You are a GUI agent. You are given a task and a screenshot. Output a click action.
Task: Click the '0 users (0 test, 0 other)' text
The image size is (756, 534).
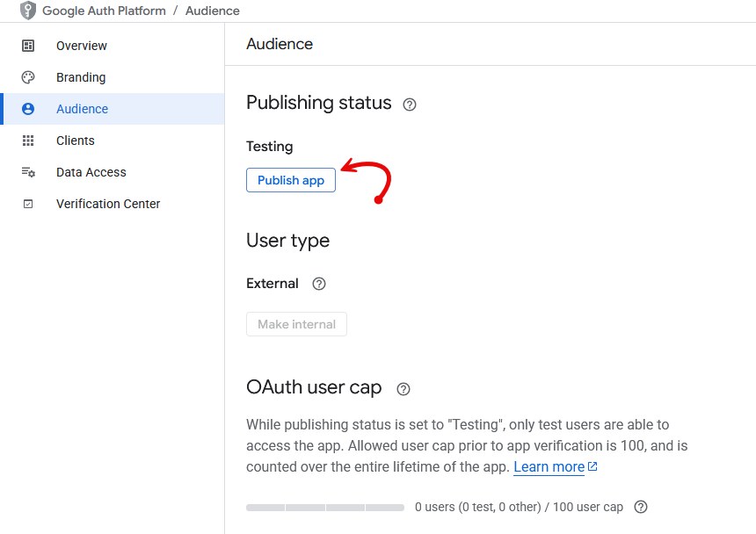[478, 507]
